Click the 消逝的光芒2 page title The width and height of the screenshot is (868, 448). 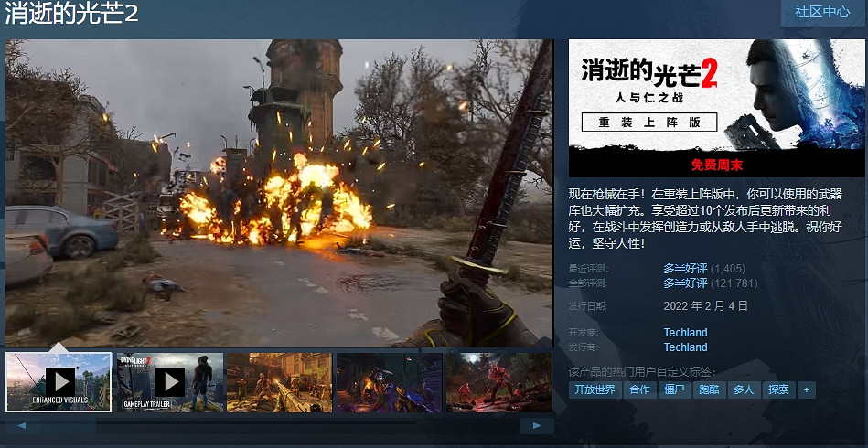(x=72, y=14)
